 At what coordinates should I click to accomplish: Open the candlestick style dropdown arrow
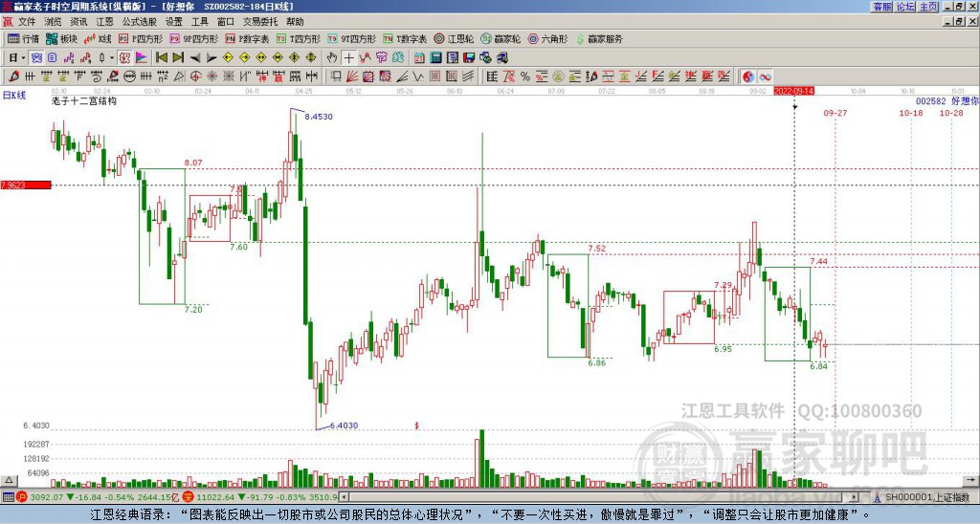(112, 58)
